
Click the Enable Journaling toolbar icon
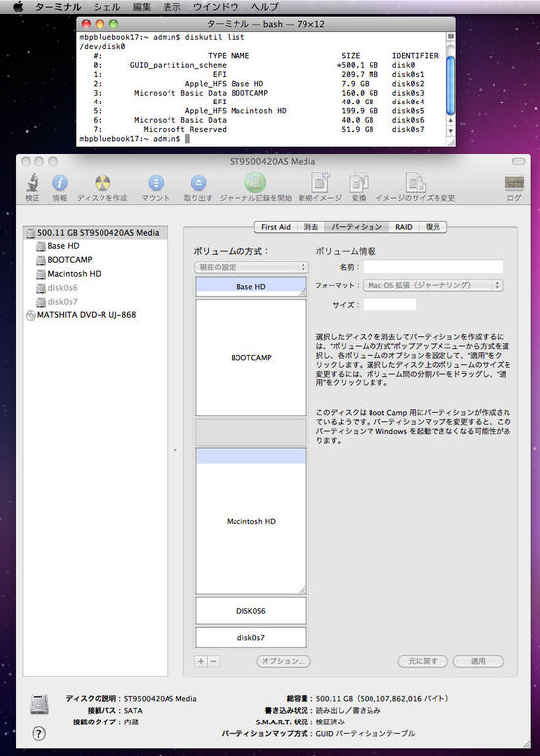[x=255, y=183]
